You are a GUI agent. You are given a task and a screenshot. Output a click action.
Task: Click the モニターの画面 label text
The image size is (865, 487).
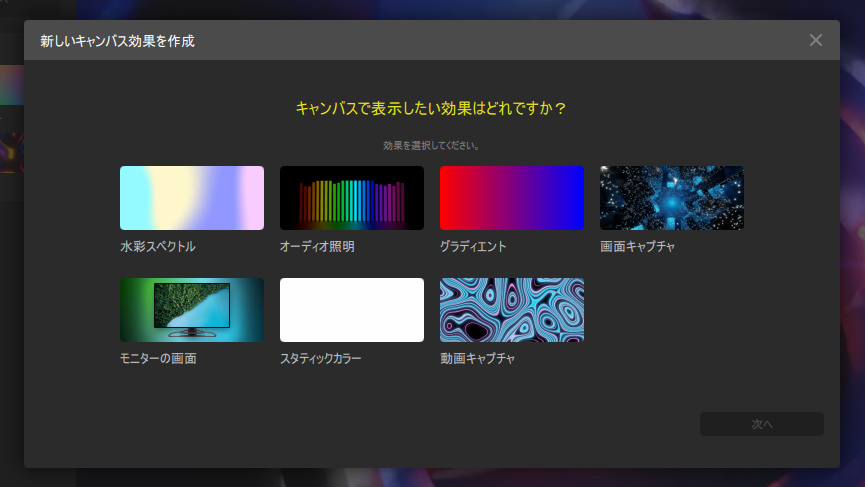tap(158, 358)
